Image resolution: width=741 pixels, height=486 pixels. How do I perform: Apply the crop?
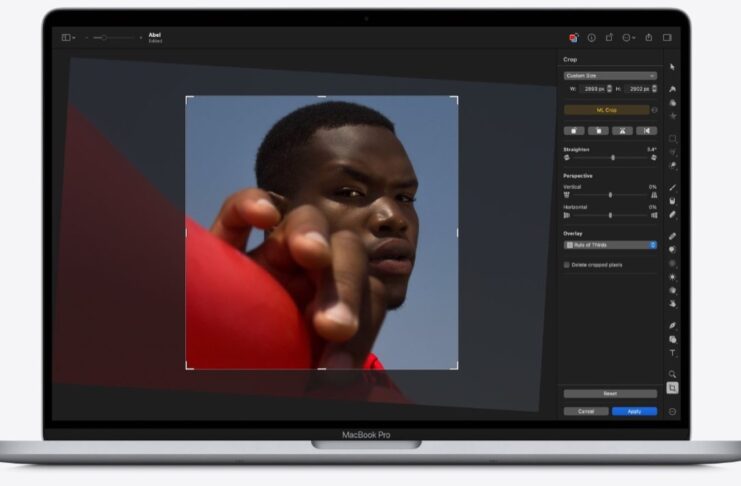tap(634, 411)
